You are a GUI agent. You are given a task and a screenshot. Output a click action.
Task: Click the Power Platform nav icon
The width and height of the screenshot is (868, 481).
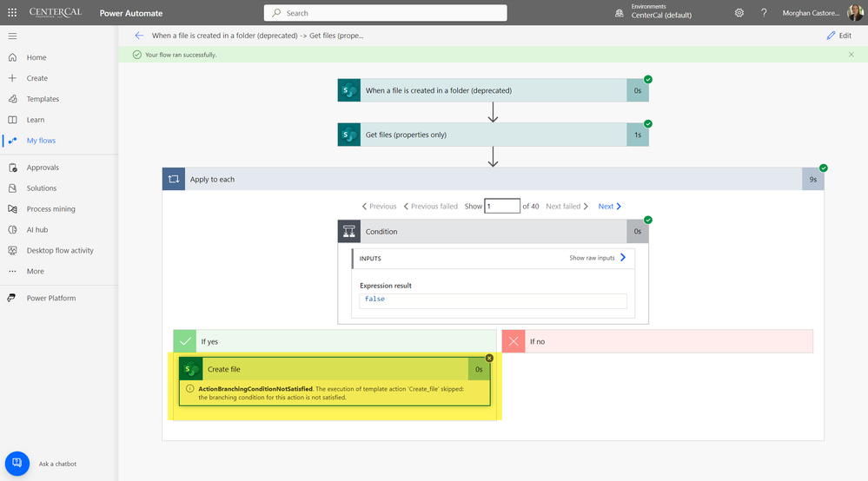click(11, 298)
